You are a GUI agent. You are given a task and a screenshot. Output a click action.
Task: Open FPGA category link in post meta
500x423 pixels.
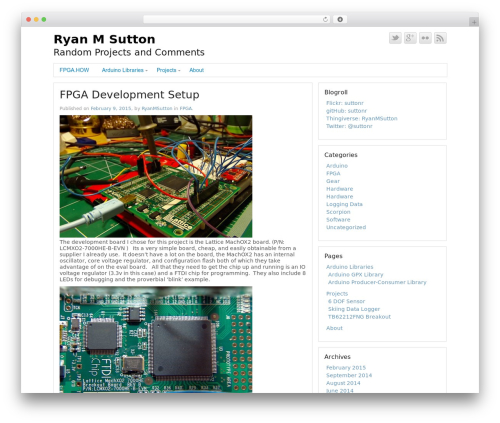186,108
